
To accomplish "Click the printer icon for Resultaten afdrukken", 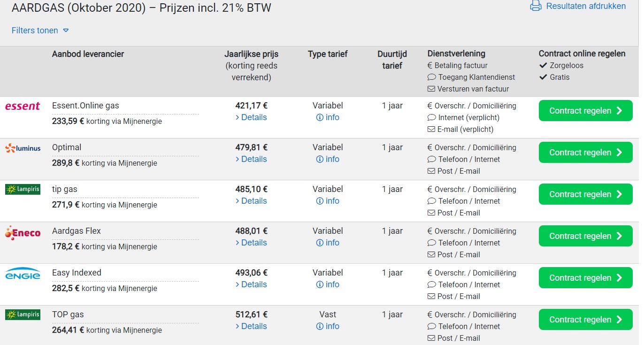I will click(536, 6).
